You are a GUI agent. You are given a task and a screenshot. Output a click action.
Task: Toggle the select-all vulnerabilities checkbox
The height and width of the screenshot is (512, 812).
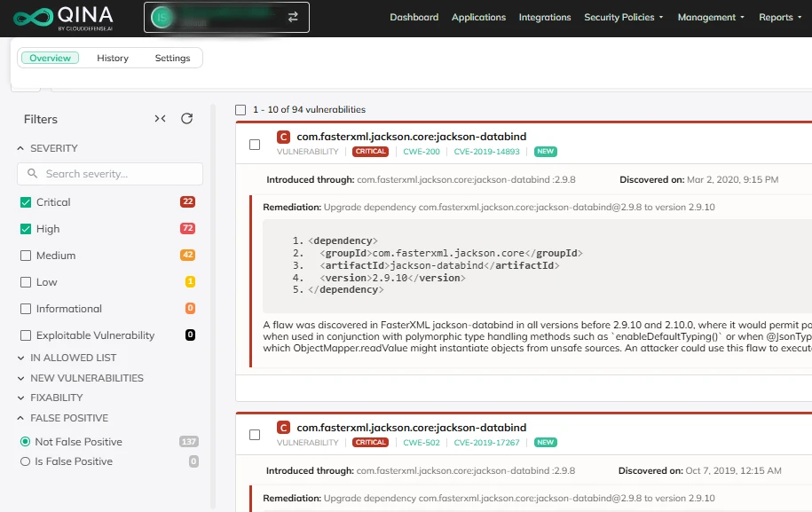click(240, 110)
